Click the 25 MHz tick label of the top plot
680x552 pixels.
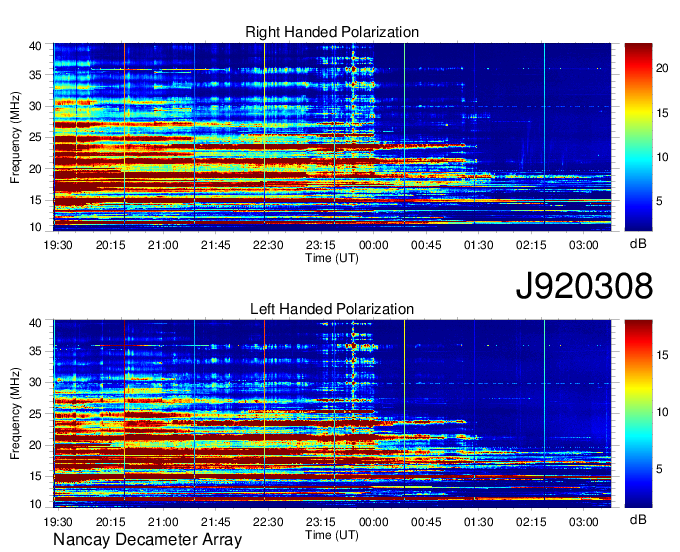coord(35,137)
